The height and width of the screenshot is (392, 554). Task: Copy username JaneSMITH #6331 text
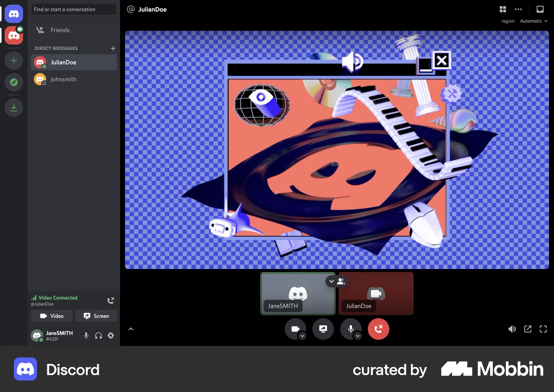tap(59, 336)
